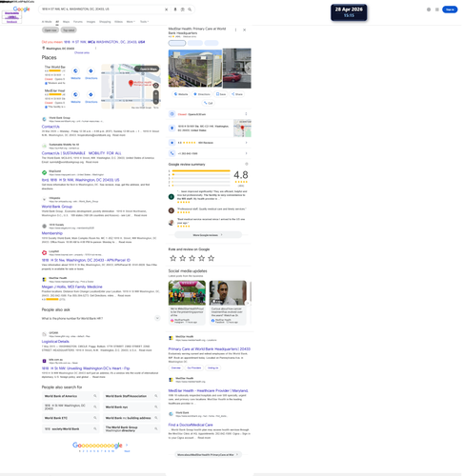Switch to the Images search tab

[x=91, y=22]
